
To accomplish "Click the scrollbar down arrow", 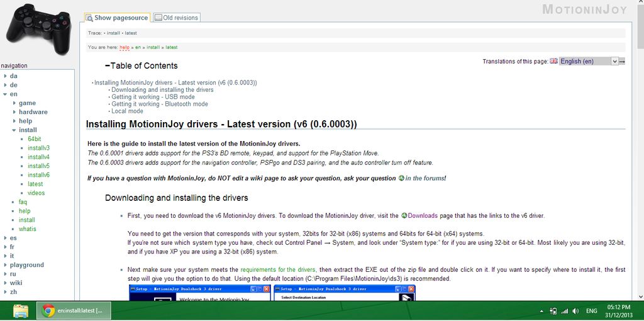I will point(640,296).
